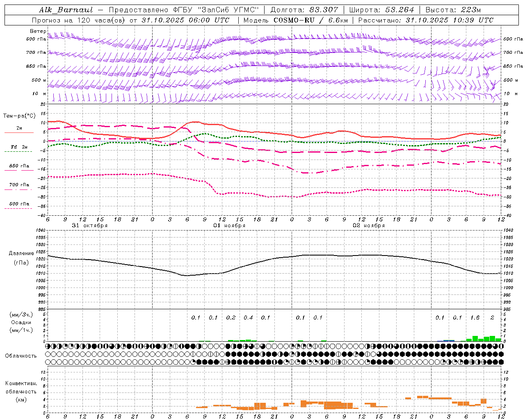Screen dimensions: 525x420
Task: Click the '31 октября' date label
Action: click(x=90, y=226)
